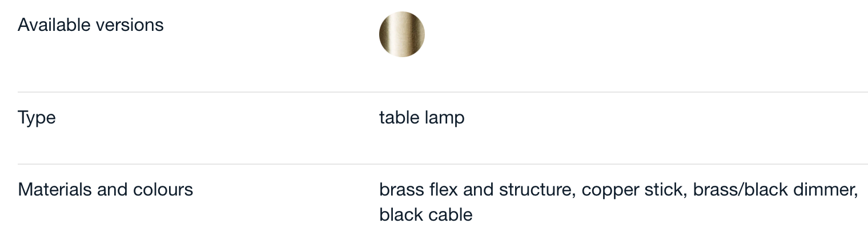The width and height of the screenshot is (868, 247).
Task: Click the 'copper stick' material text
Action: tap(633, 190)
